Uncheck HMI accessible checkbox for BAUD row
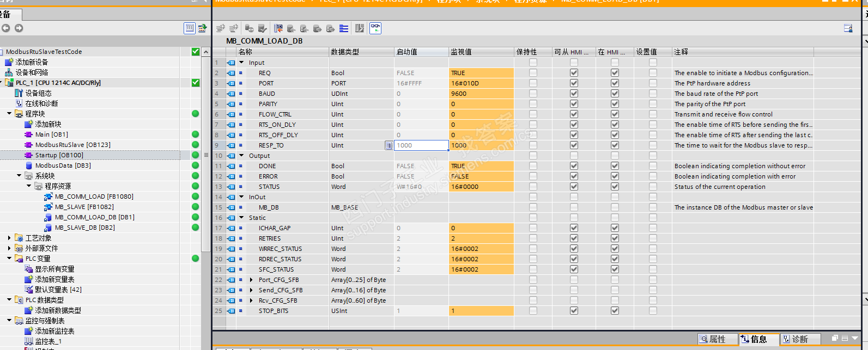 [x=574, y=94]
